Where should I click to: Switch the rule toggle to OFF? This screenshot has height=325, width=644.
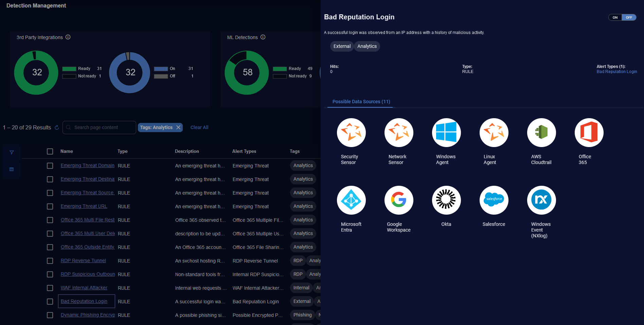629,17
